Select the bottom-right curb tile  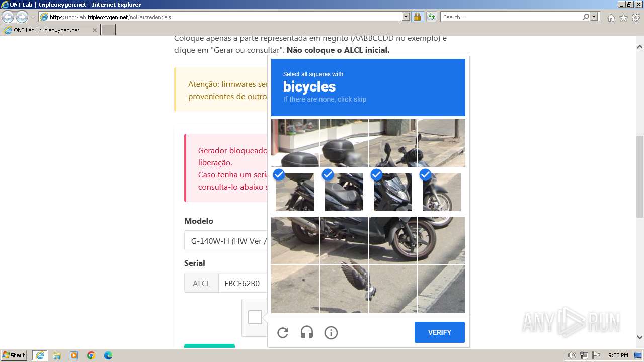pos(441,289)
